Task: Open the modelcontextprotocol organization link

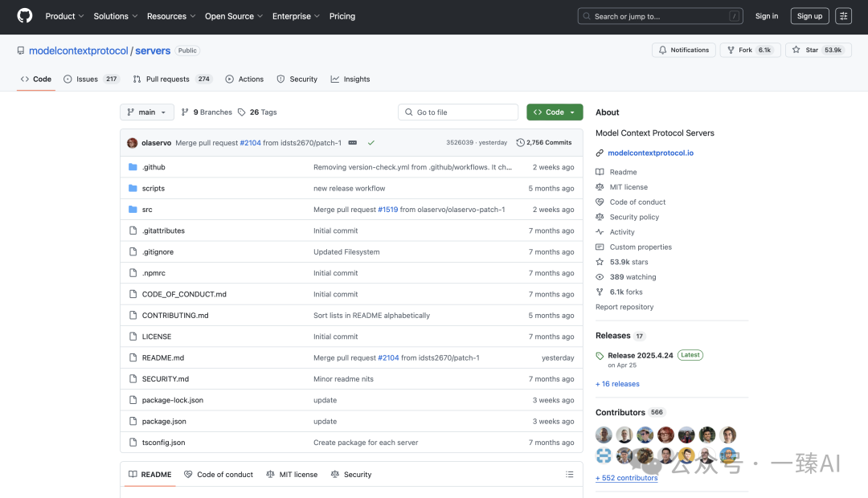Action: tap(79, 51)
